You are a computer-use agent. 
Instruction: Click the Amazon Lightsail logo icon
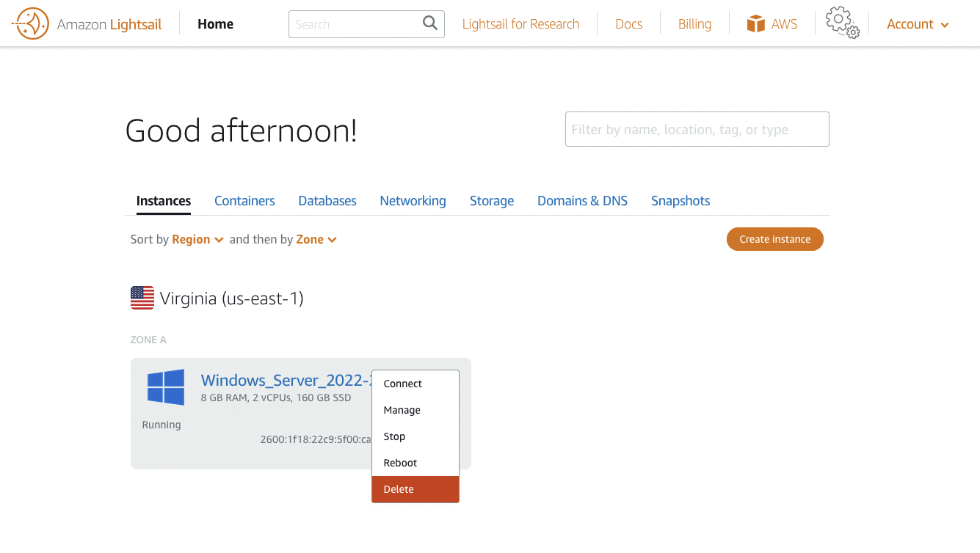(x=31, y=24)
